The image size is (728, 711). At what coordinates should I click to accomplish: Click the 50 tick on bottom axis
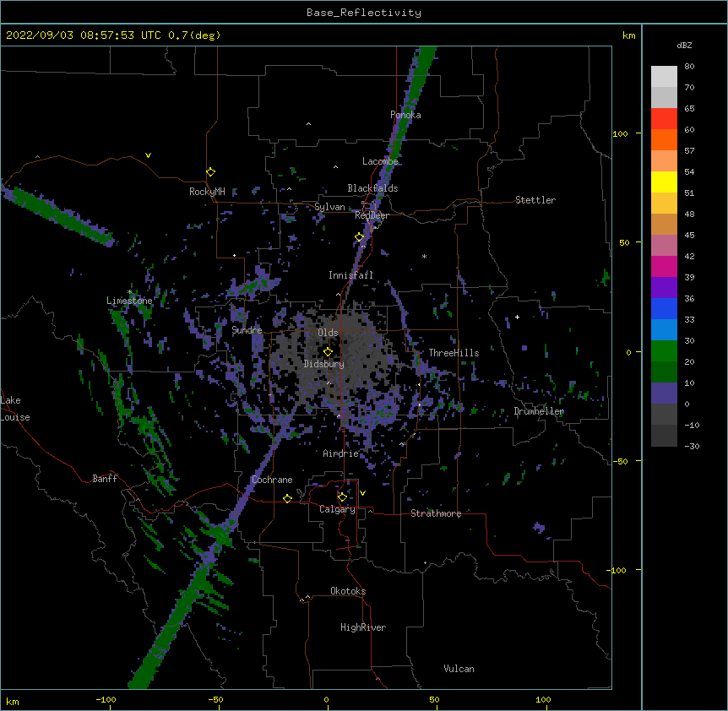pos(434,699)
